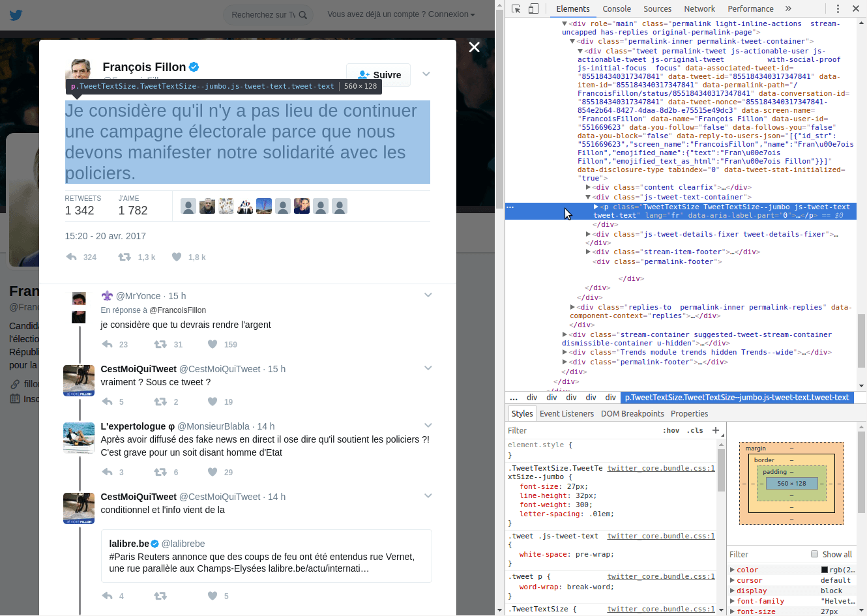This screenshot has width=867, height=616.
Task: Select the Event Listeners tab
Action: [x=566, y=413]
